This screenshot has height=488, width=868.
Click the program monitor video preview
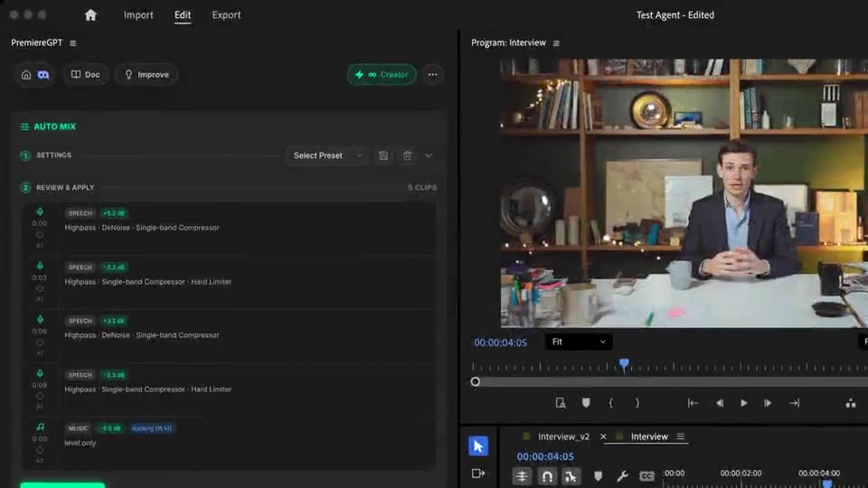(x=684, y=193)
